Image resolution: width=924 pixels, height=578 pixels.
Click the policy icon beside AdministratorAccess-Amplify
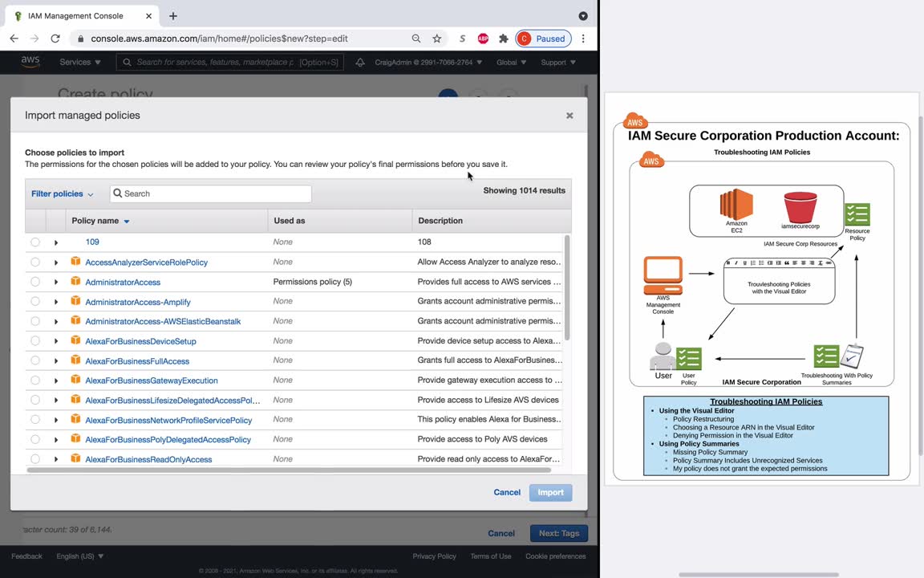pyautogui.click(x=75, y=301)
